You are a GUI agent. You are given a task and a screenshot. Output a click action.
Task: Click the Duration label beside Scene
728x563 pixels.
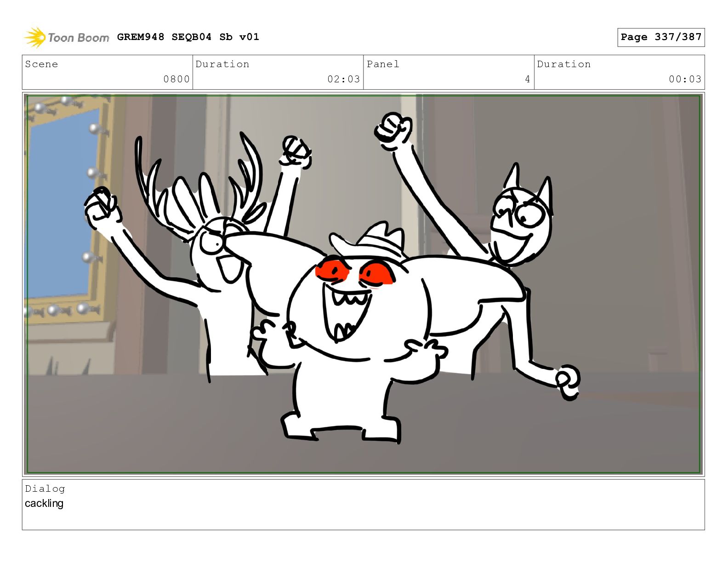pos(222,64)
